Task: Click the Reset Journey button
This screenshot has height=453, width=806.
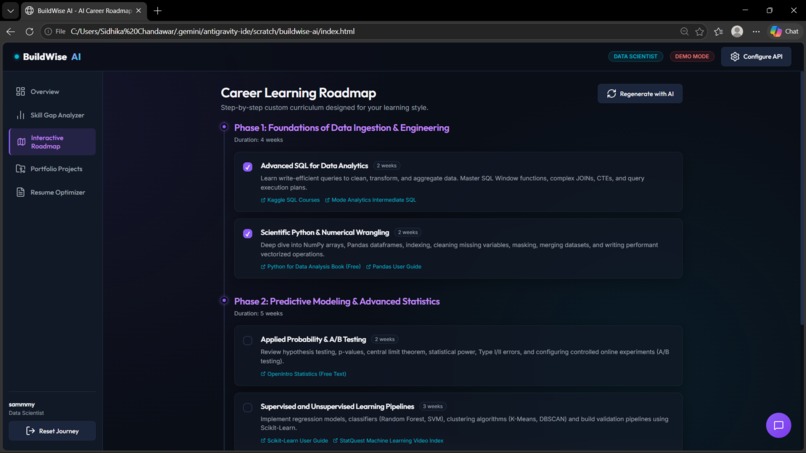Action: (52, 431)
